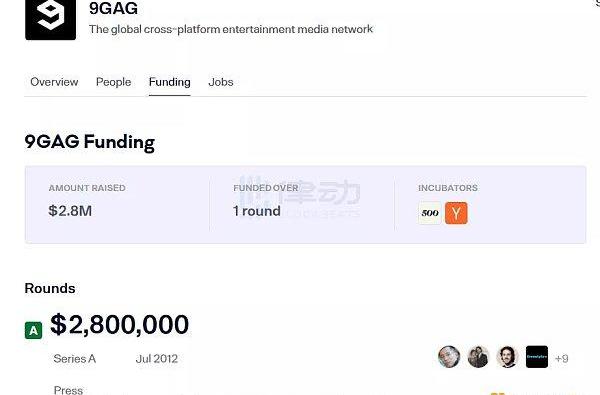Image resolution: width=600 pixels, height=395 pixels.
Task: Click the Press section label
Action: click(68, 390)
